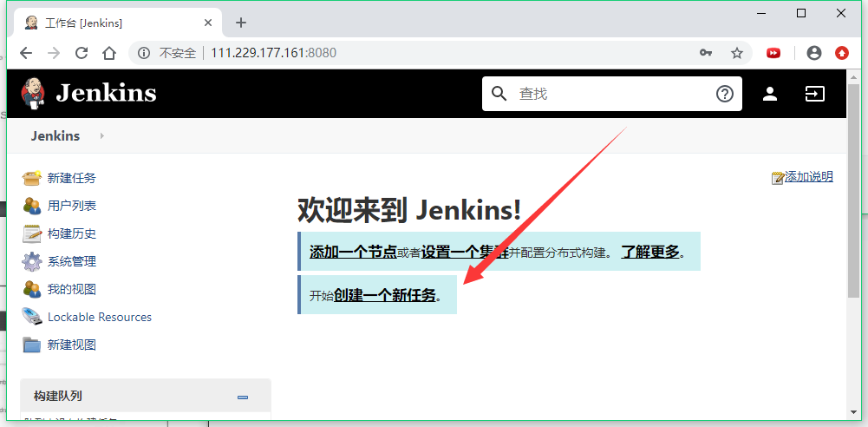Click the logout icon in the Jenkins header
Screen dimensions: 868x427
[x=814, y=94]
